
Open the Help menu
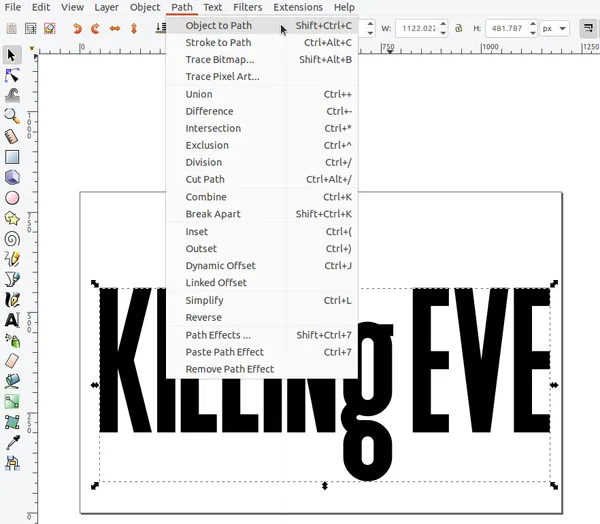[x=344, y=7]
